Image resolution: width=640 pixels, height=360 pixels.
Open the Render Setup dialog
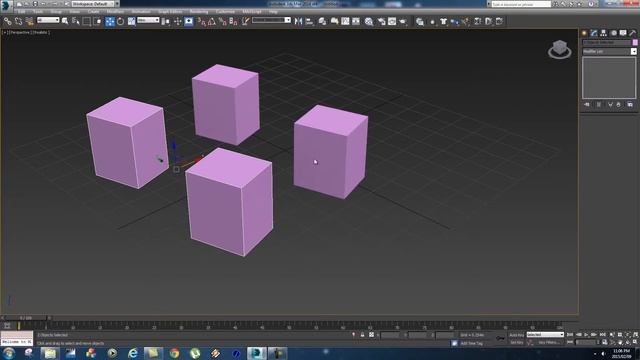click(x=381, y=21)
